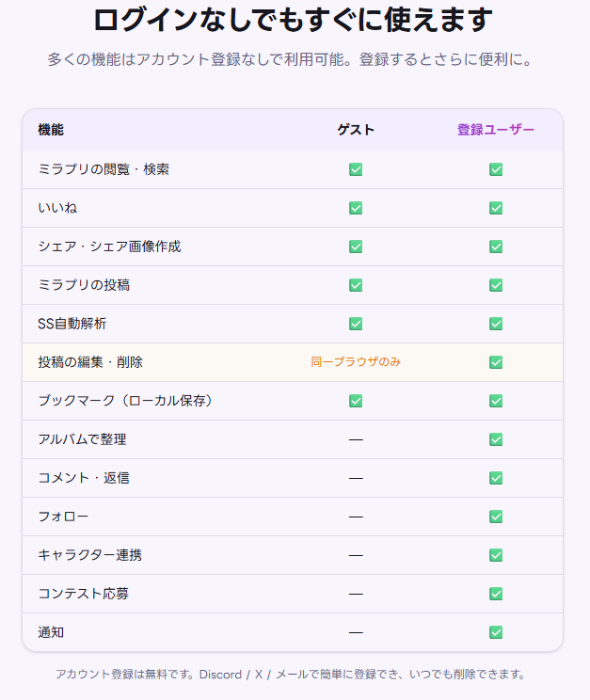Image resolution: width=590 pixels, height=700 pixels.
Task: Click registered user checkmark for SS自動解析
Action: point(496,324)
